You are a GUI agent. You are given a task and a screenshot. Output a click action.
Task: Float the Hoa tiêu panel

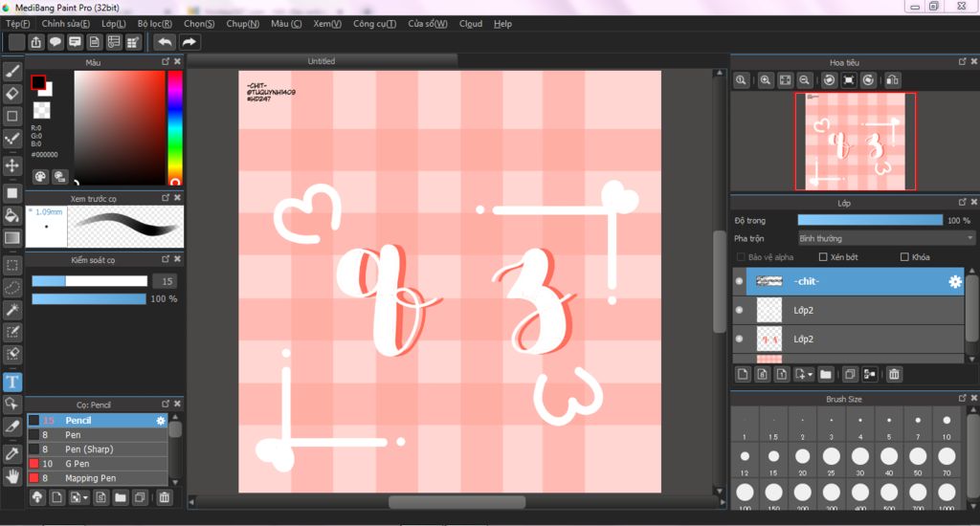(963, 61)
